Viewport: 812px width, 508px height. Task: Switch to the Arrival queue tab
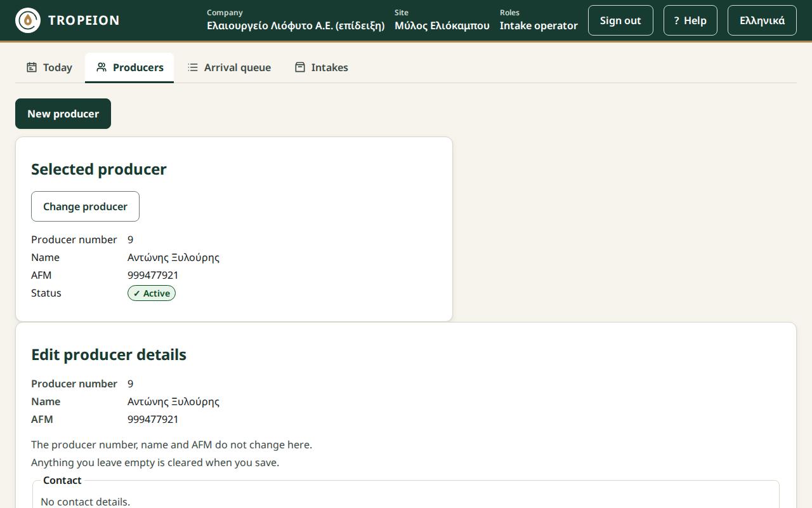pos(229,67)
